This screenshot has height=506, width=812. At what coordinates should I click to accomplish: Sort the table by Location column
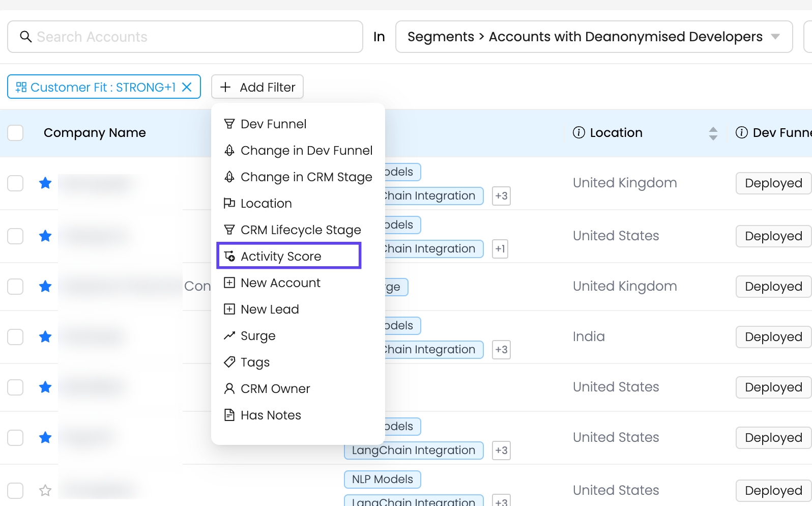[713, 133]
